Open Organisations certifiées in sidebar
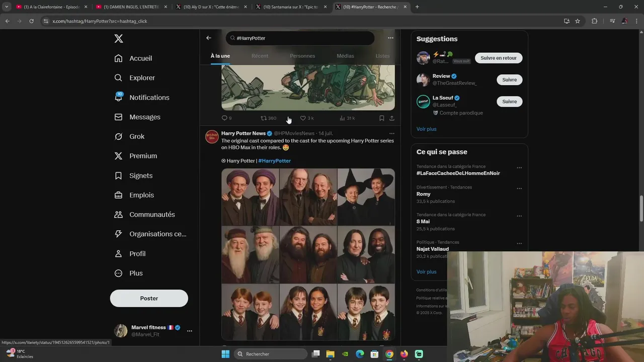The image size is (644, 362). click(x=150, y=234)
